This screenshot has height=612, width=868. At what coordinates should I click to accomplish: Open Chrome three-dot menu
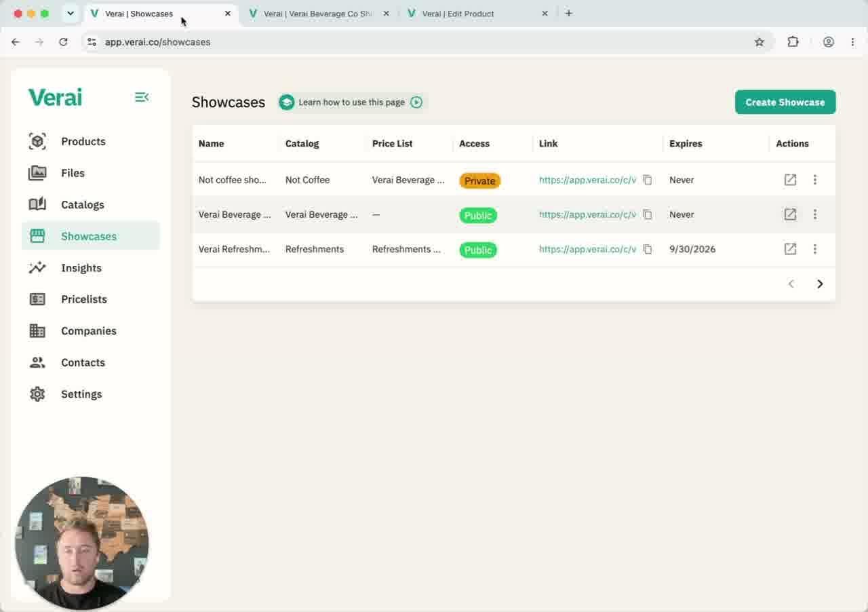[852, 42]
